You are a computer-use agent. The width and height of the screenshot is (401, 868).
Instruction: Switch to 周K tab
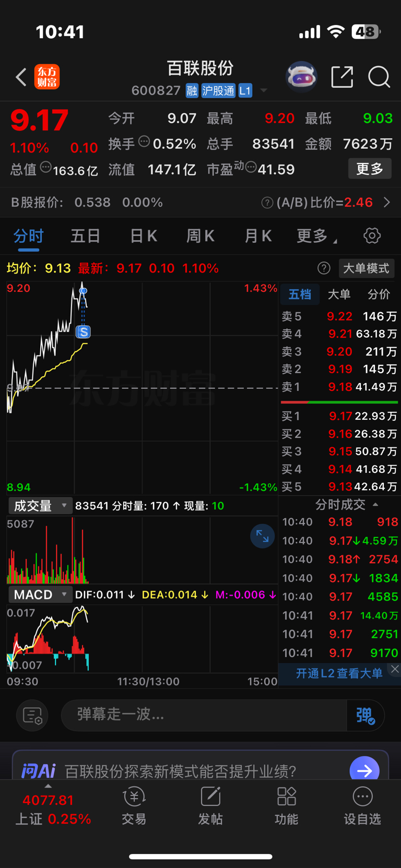tap(200, 236)
